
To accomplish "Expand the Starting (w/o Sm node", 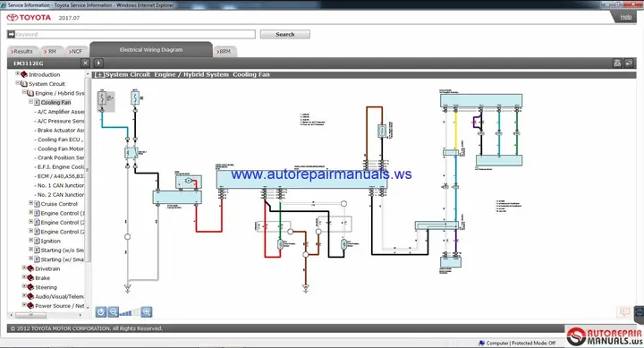I will click(30, 250).
